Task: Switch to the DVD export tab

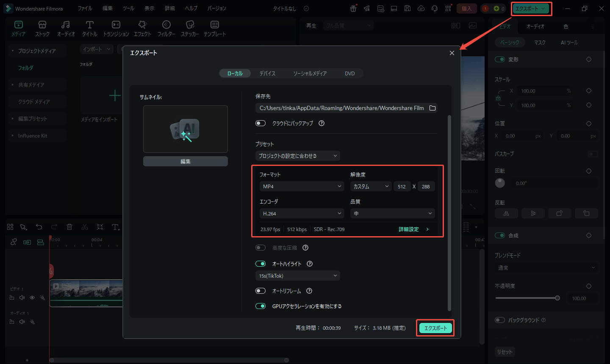Action: [x=350, y=73]
